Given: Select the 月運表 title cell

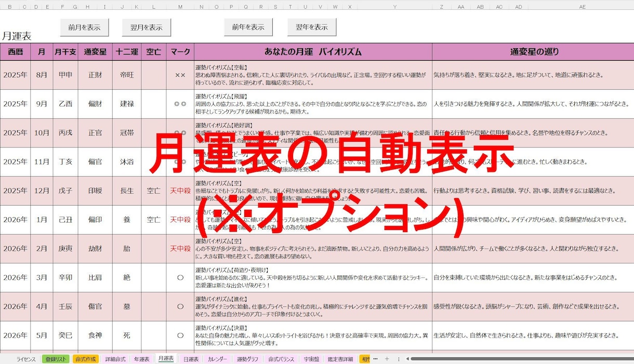Looking at the screenshot, I should [x=17, y=36].
